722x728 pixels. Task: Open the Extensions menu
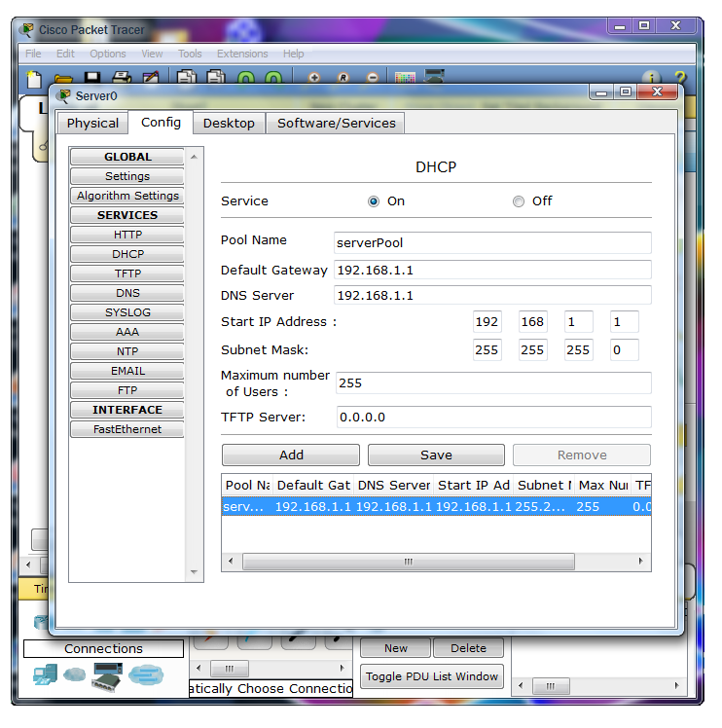242,54
